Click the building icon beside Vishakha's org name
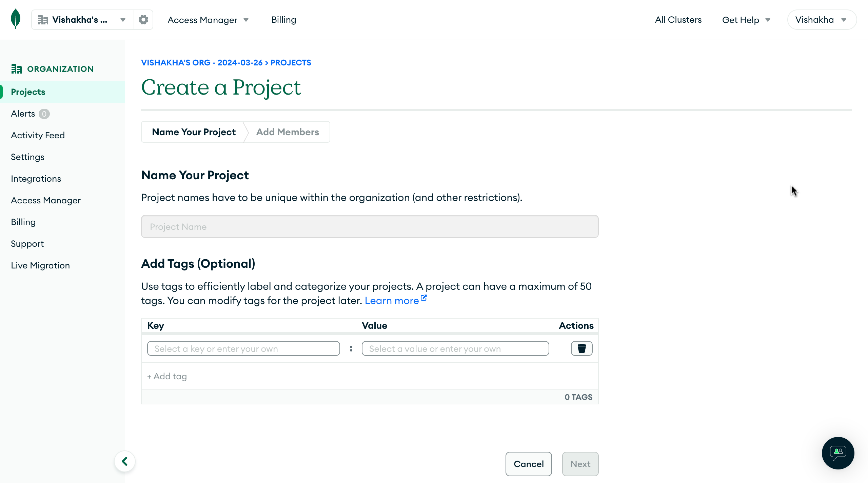The image size is (868, 483). [43, 19]
